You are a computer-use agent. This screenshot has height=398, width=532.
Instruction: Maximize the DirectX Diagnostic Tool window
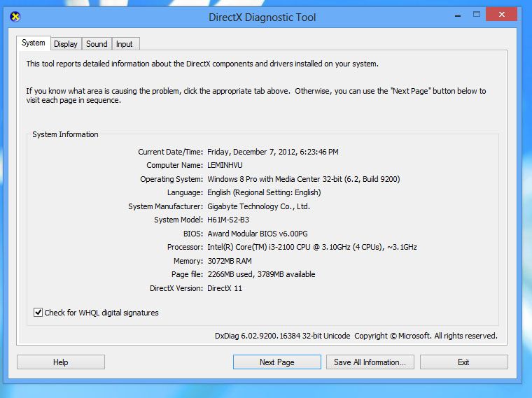[x=477, y=14]
